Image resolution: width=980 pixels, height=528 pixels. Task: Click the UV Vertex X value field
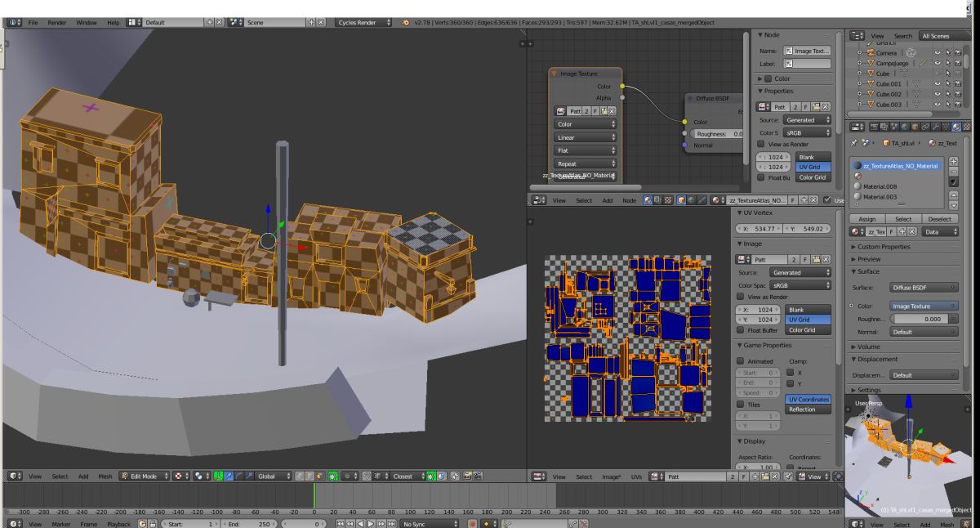[759, 229]
